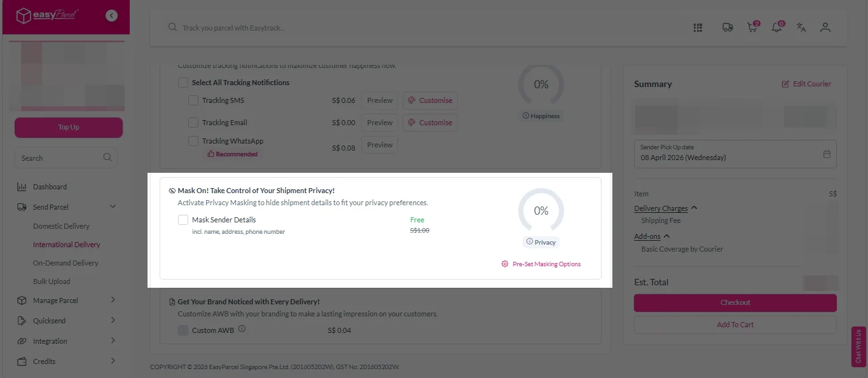Tick the Tracking SMS checkbox
868x378 pixels.
point(193,100)
